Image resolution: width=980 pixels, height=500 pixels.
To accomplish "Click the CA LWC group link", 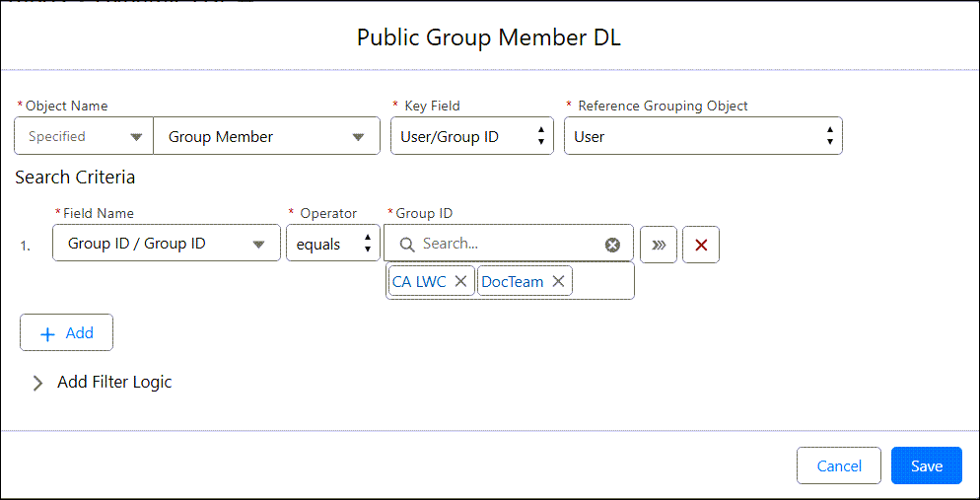I will (419, 282).
